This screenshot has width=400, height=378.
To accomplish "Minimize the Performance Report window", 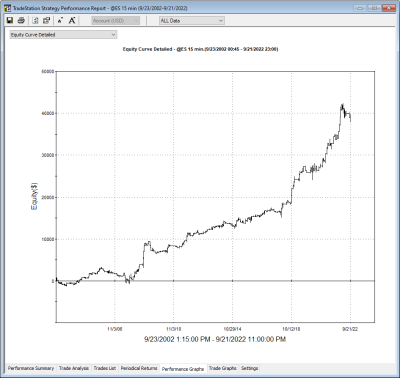I will pyautogui.click(x=360, y=8).
